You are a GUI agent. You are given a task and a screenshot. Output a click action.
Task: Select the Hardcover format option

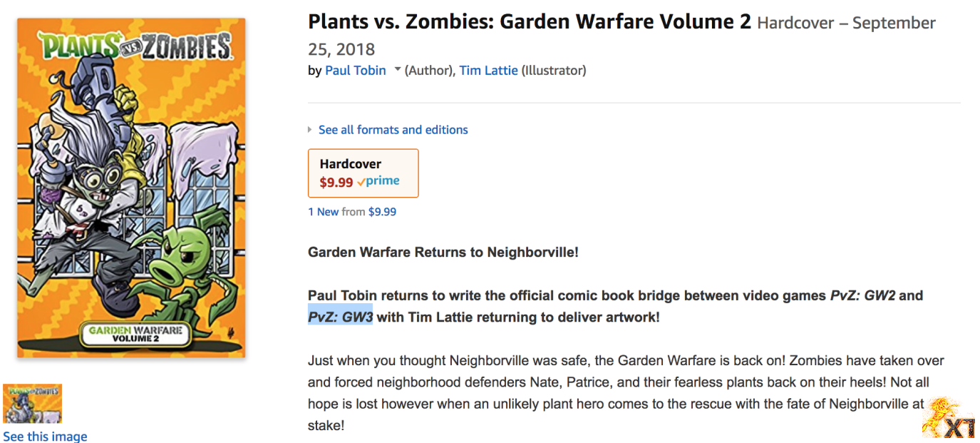click(363, 173)
